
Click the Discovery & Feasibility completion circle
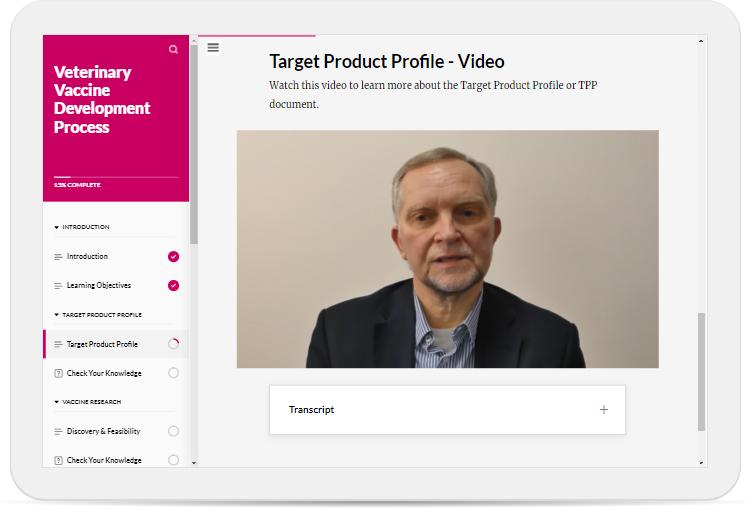(174, 432)
